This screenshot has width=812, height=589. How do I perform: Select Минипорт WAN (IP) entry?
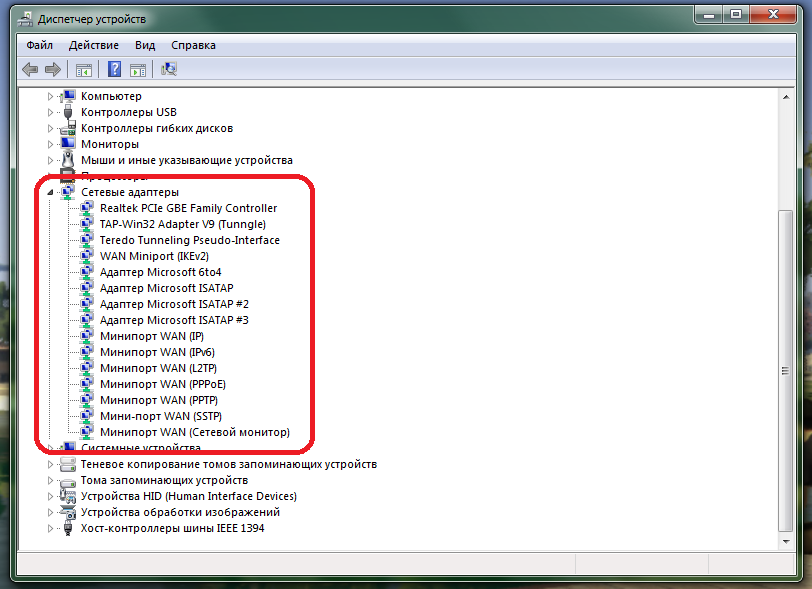click(x=152, y=337)
